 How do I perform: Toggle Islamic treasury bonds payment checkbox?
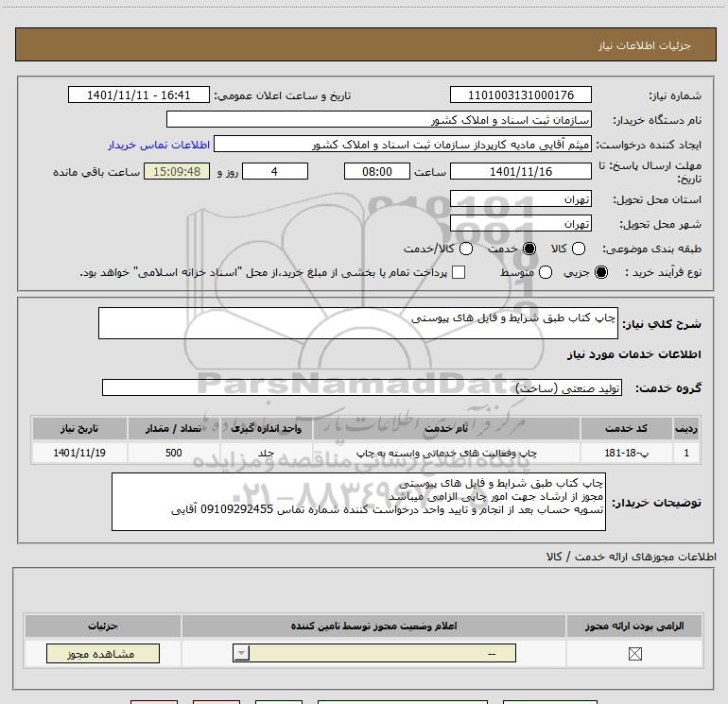pos(459,272)
